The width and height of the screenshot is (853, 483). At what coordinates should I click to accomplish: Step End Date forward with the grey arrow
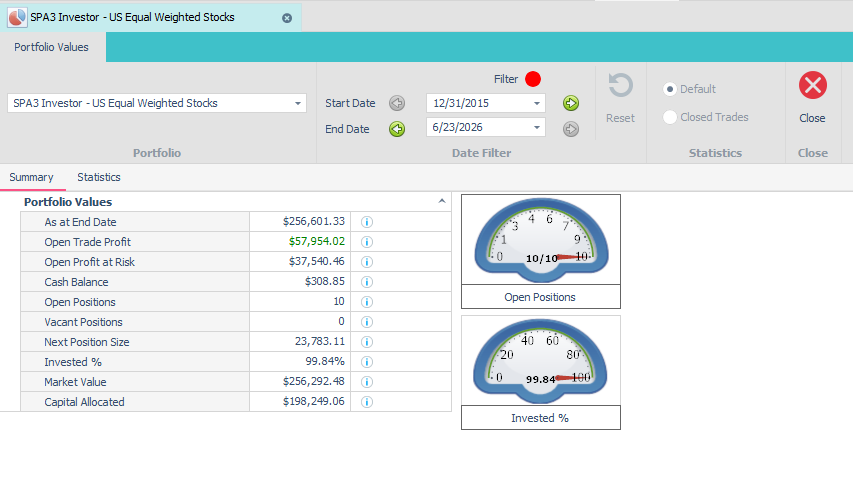[571, 129]
